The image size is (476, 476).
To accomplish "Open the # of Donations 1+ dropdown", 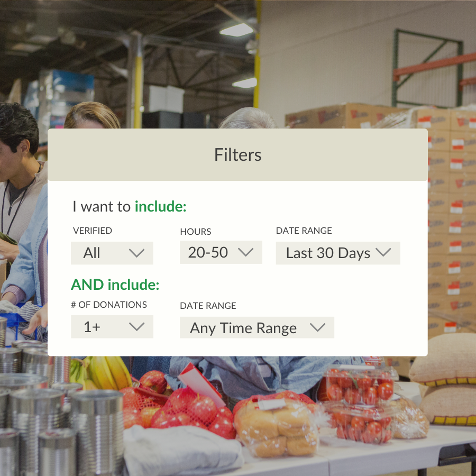I will point(112,327).
